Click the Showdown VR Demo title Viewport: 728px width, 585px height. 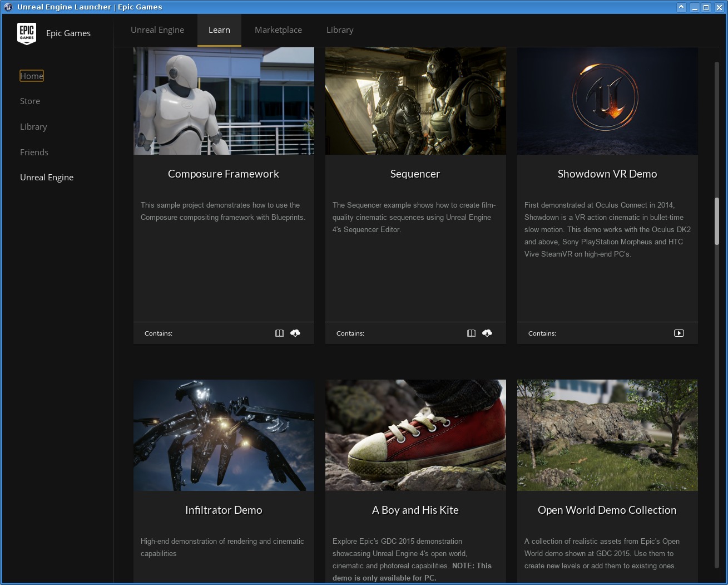click(x=607, y=174)
